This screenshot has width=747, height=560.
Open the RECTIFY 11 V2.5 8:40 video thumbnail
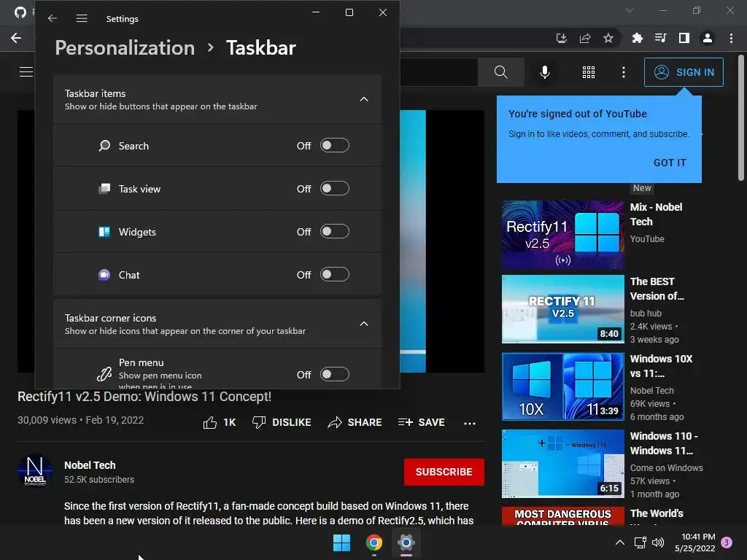point(562,309)
